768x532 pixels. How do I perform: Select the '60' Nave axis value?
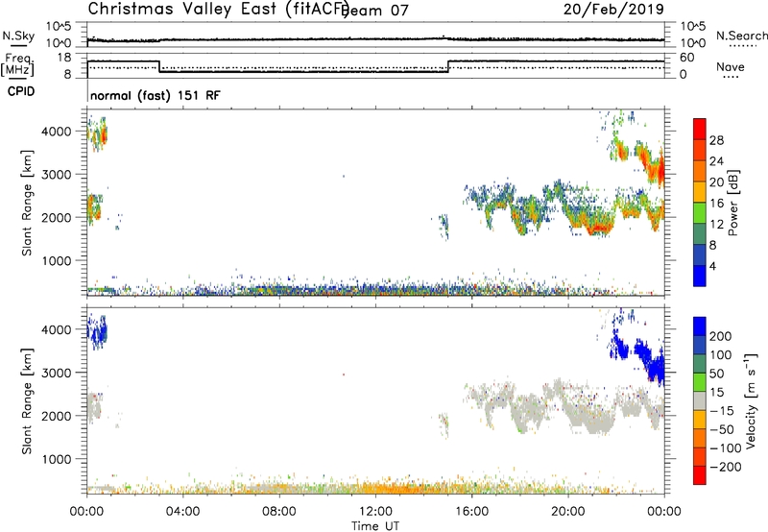[686, 58]
